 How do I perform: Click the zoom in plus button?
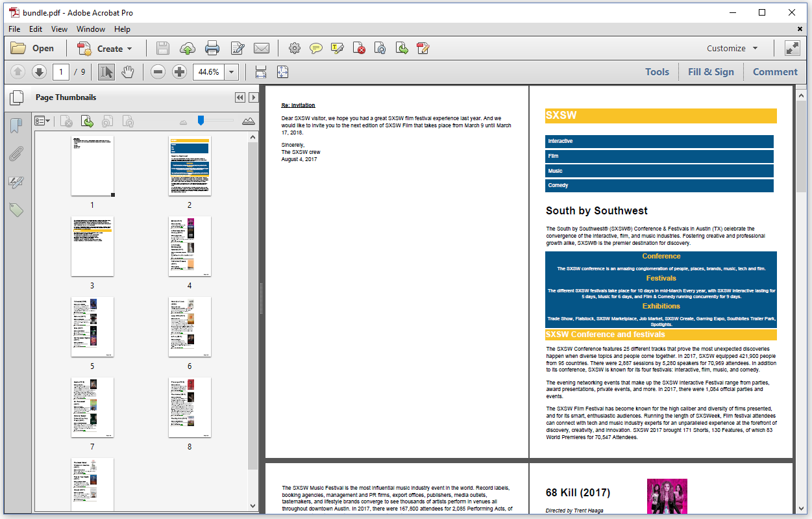[179, 72]
